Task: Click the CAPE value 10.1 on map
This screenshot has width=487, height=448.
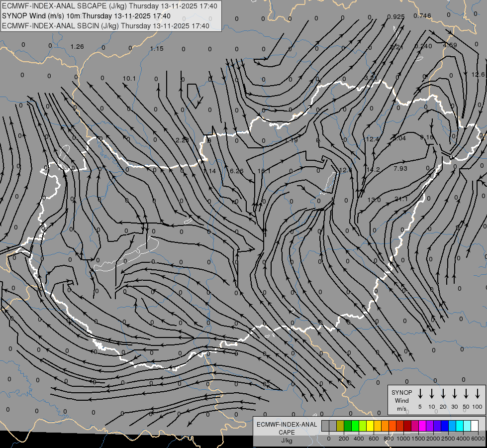Action: click(129, 78)
